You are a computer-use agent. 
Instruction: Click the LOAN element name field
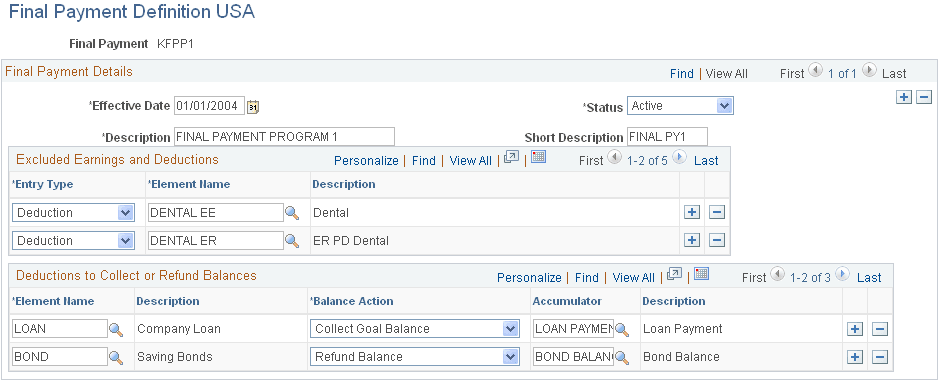[60, 328]
